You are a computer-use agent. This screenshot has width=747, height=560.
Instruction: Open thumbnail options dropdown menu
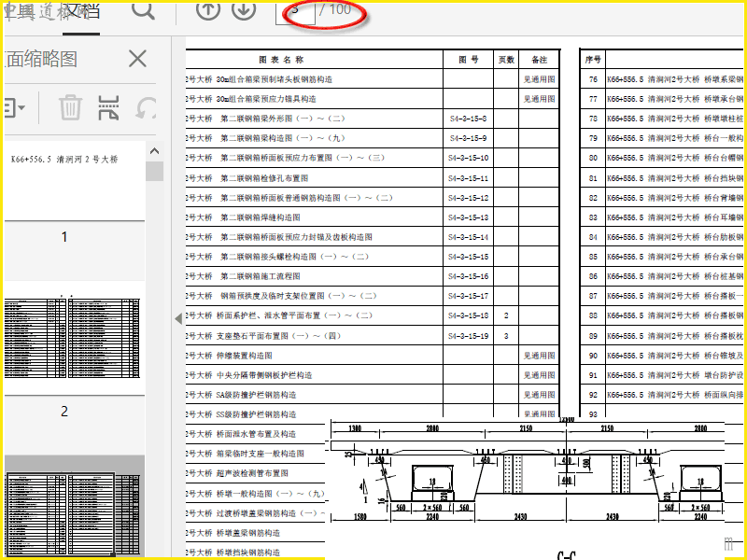pyautogui.click(x=15, y=108)
